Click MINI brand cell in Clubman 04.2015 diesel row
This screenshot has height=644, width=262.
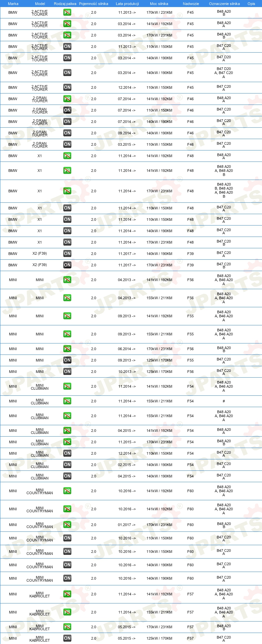(13, 476)
